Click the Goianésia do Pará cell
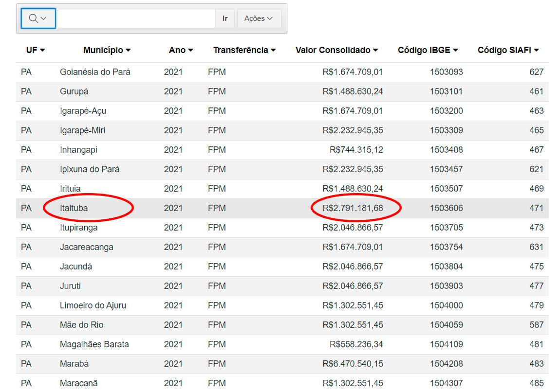The width and height of the screenshot is (559, 392). click(95, 72)
